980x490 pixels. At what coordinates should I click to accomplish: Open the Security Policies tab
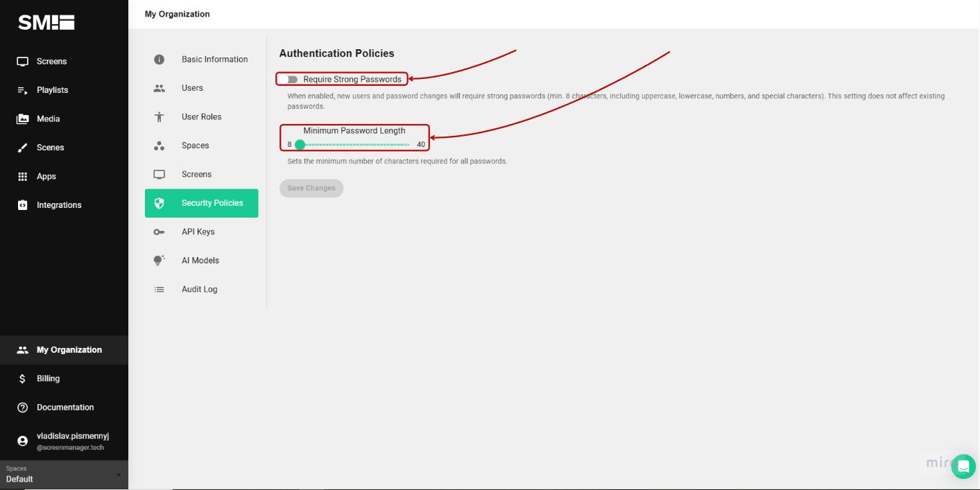point(212,203)
